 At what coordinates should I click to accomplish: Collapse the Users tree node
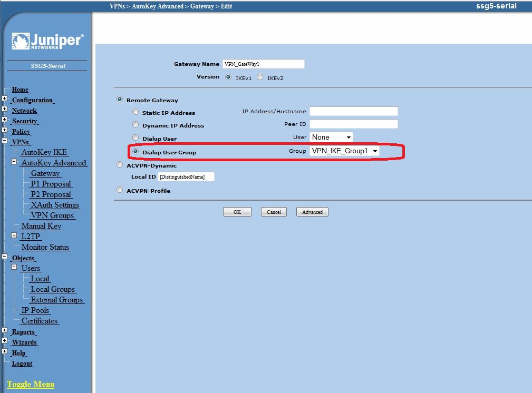pos(14,267)
